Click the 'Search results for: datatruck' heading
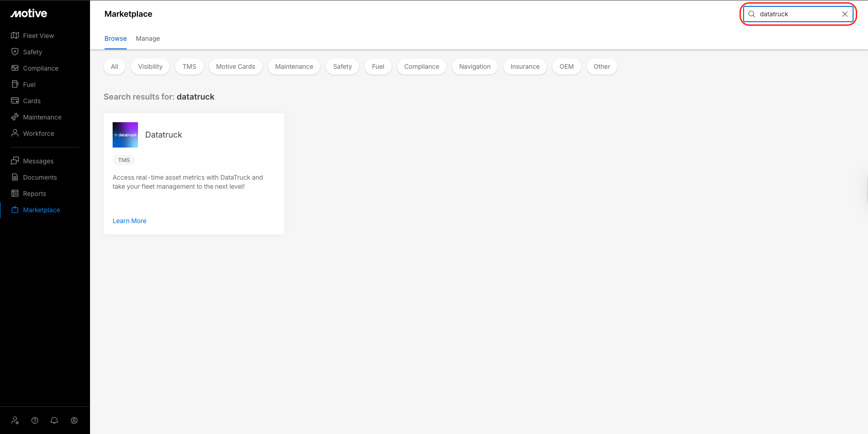The image size is (868, 434). pyautogui.click(x=159, y=97)
